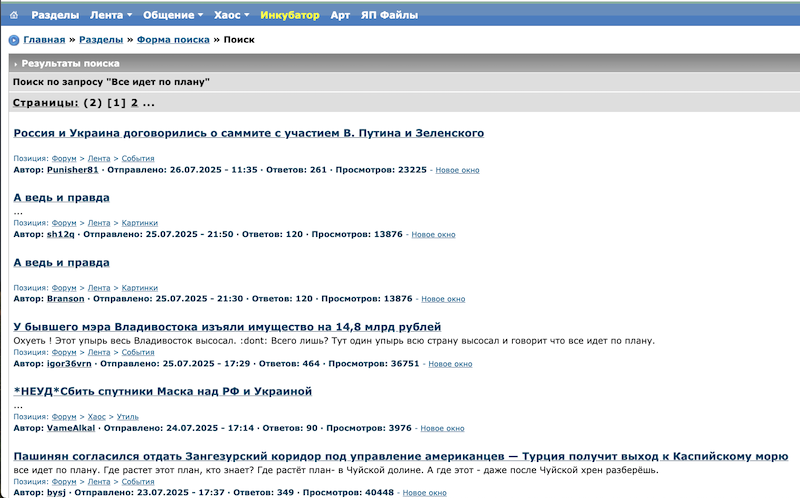Go to results page 2
This screenshot has width=800, height=498.
click(135, 103)
